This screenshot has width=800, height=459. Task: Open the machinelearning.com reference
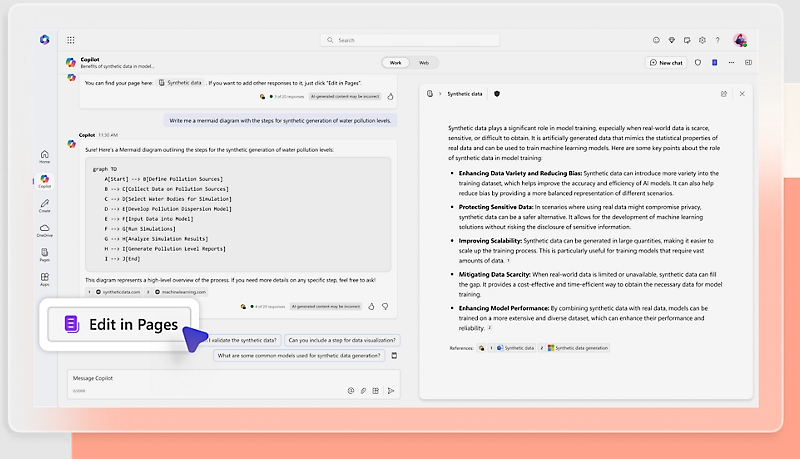point(181,292)
